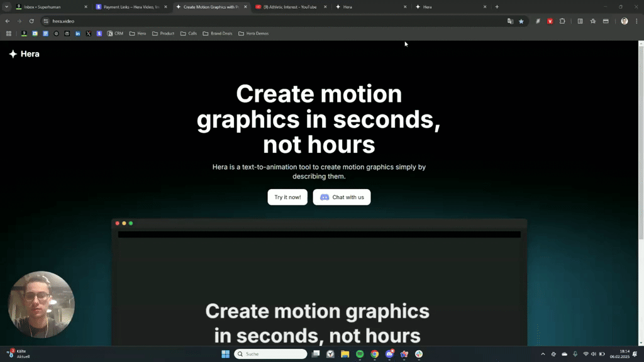644x362 pixels.
Task: Click the Hera logo in the header
Action: tap(23, 54)
